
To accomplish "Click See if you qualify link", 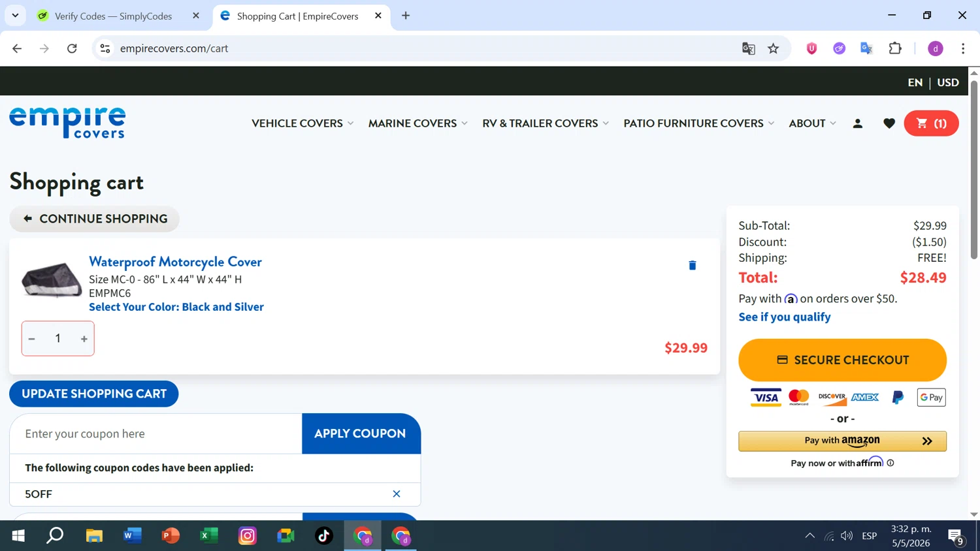I will [785, 317].
